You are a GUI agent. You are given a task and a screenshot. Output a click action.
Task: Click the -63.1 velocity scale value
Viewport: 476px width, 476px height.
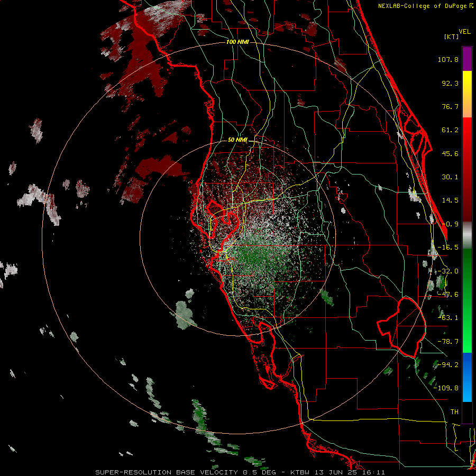pos(448,318)
